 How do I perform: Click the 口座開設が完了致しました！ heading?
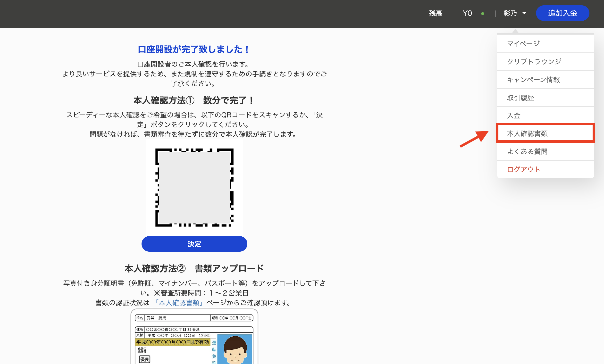pyautogui.click(x=194, y=49)
